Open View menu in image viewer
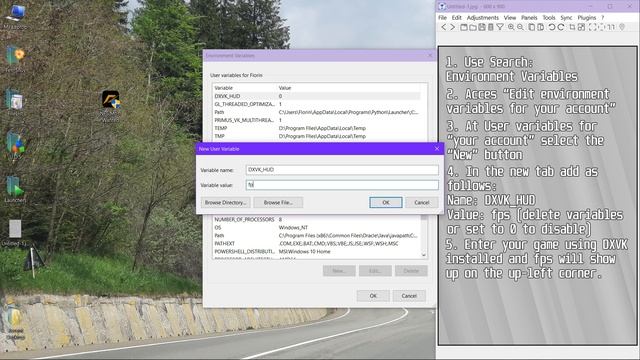This screenshot has width=640, height=360. [x=510, y=18]
